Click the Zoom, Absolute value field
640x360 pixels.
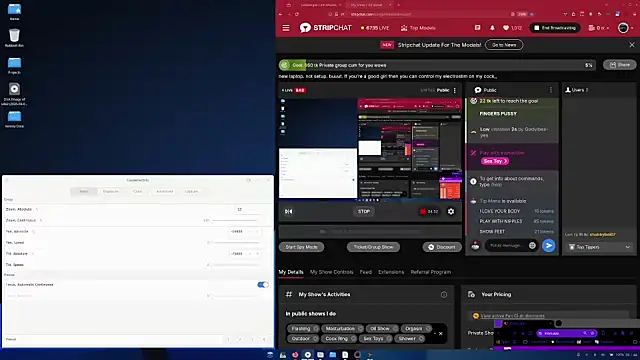(247, 209)
